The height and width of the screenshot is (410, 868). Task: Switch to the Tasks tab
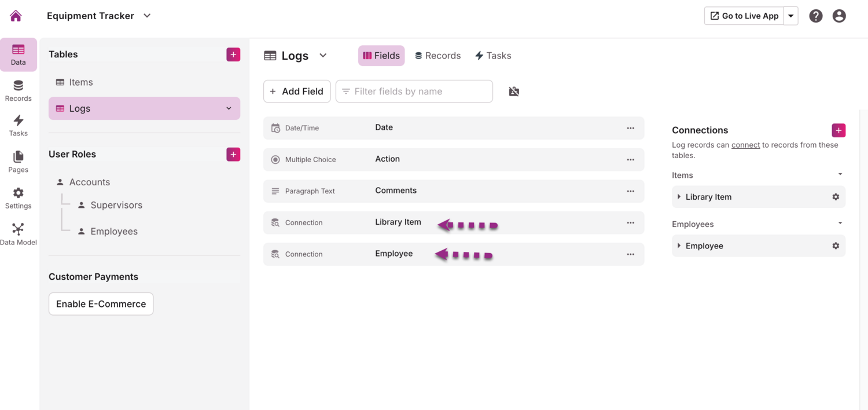pyautogui.click(x=493, y=56)
